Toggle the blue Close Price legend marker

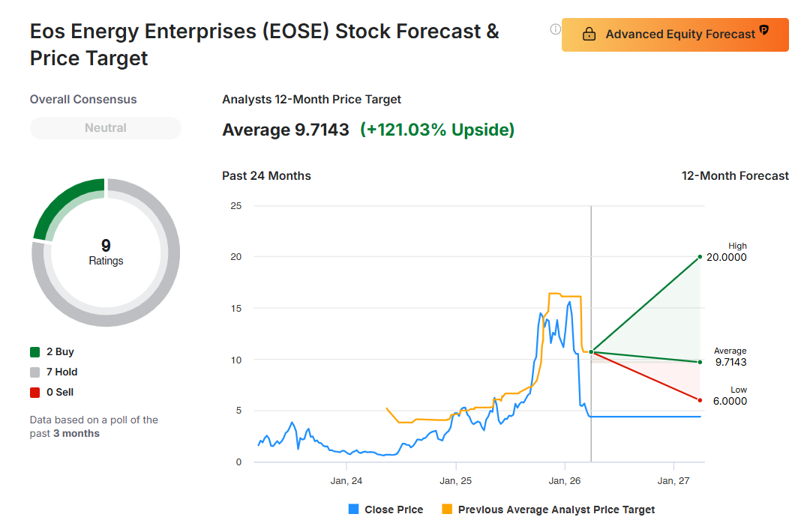pos(354,510)
